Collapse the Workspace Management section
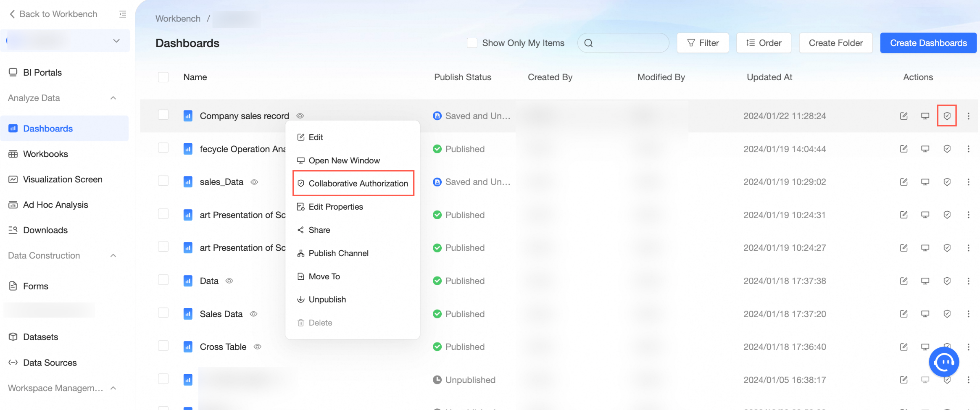The image size is (980, 410). [x=113, y=388]
